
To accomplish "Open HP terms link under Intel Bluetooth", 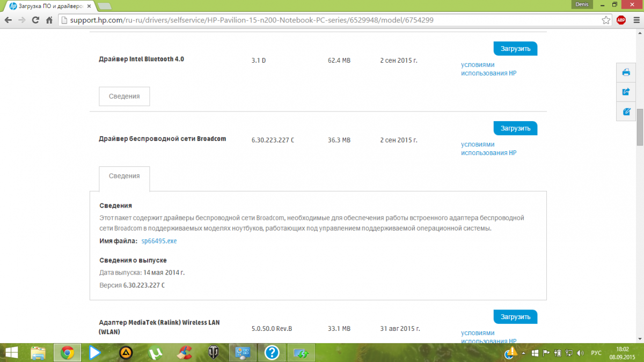I will pos(489,69).
